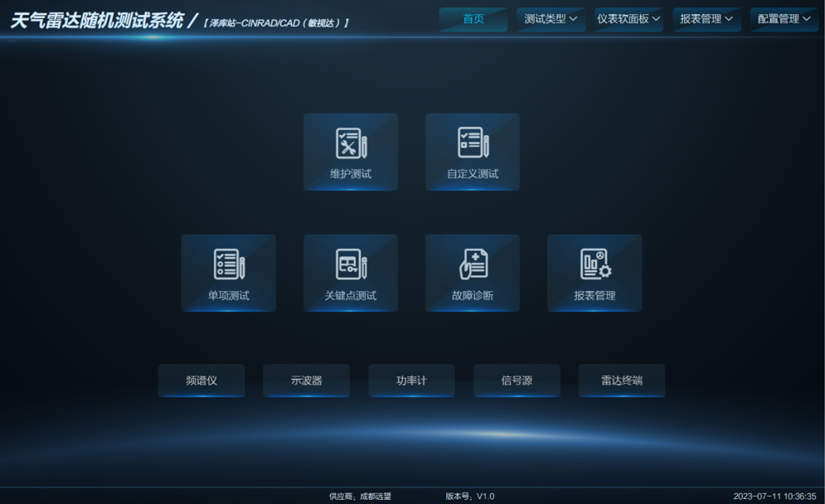Launch the 功率计 instrument panel
Screen dimensions: 825x504
pos(411,380)
